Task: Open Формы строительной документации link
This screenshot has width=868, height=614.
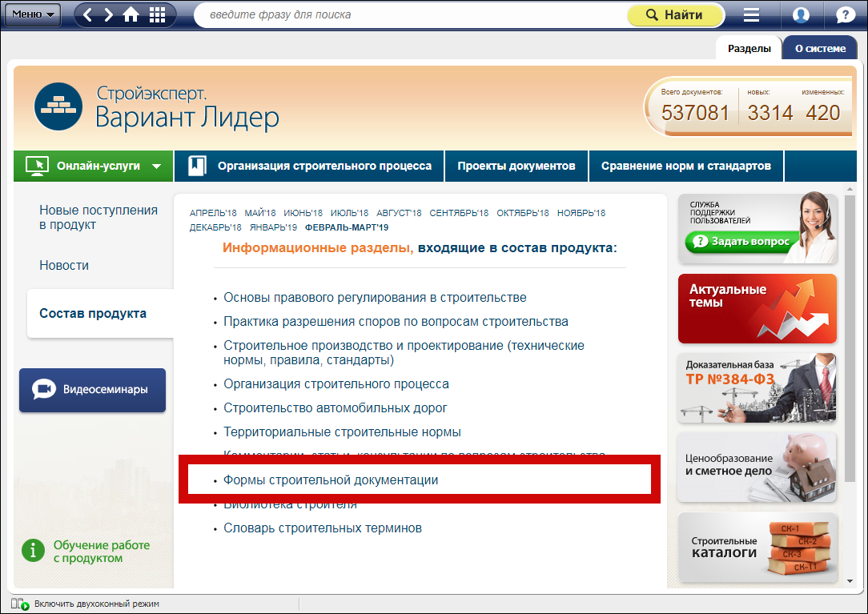Action: click(331, 480)
